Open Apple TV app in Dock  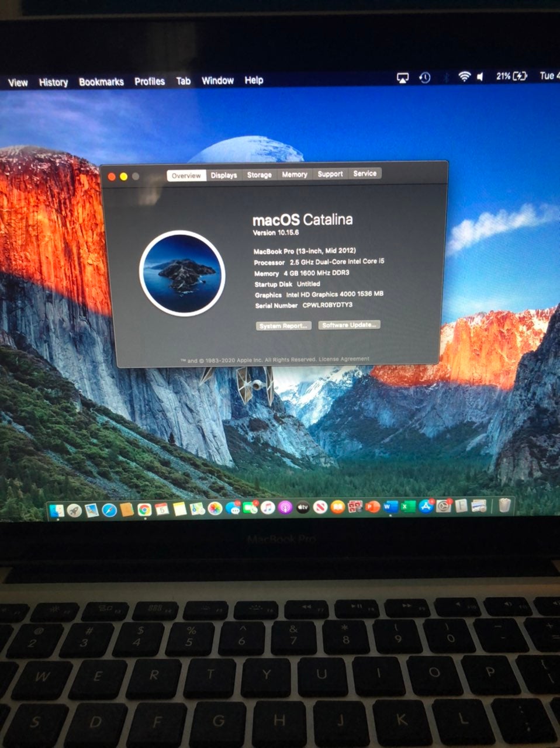click(303, 507)
